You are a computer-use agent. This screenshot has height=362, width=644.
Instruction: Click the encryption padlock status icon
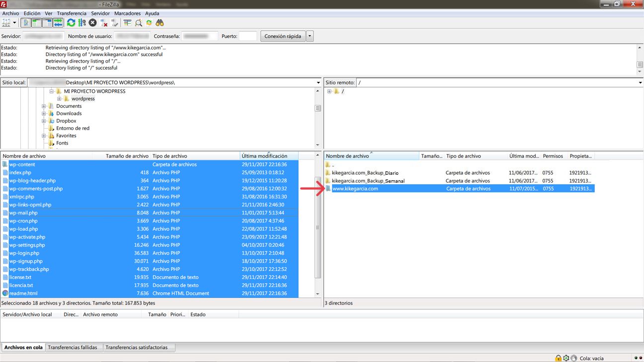(x=559, y=358)
